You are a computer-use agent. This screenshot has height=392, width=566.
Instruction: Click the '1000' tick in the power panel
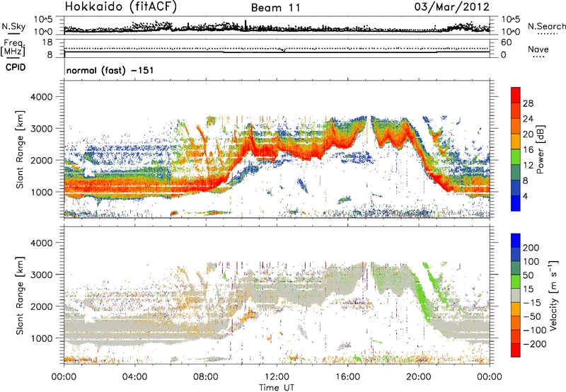point(43,192)
